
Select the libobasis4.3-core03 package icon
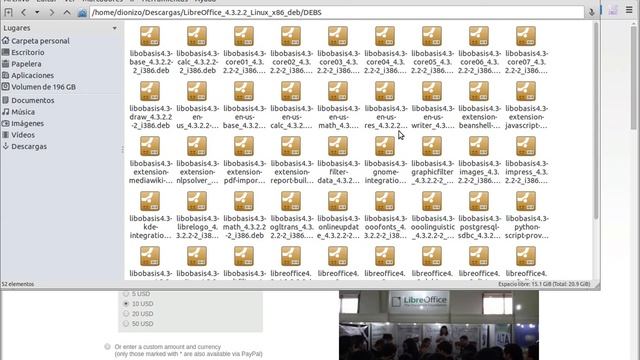pyautogui.click(x=338, y=36)
